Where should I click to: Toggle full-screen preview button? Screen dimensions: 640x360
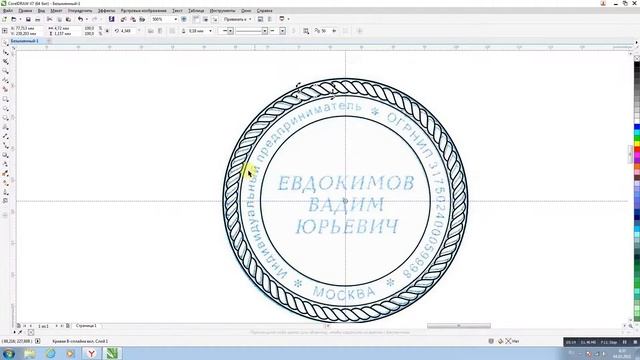(x=184, y=19)
